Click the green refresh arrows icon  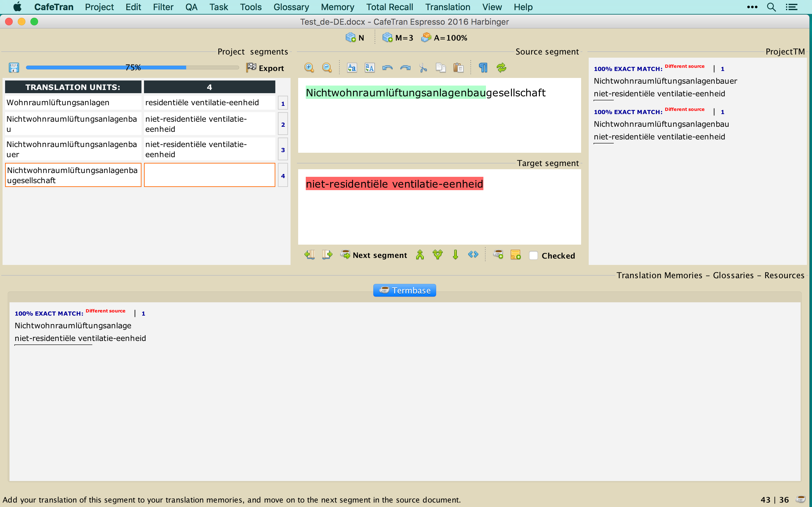(501, 68)
